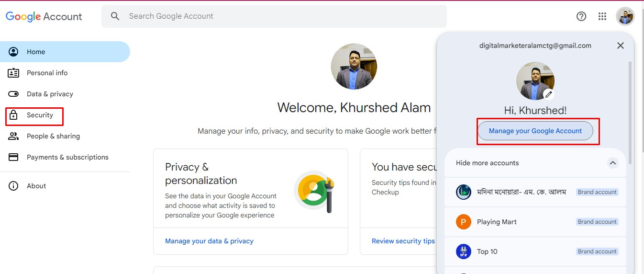Click the Security lock icon in sidebar
The image size is (644, 274).
pos(13,115)
